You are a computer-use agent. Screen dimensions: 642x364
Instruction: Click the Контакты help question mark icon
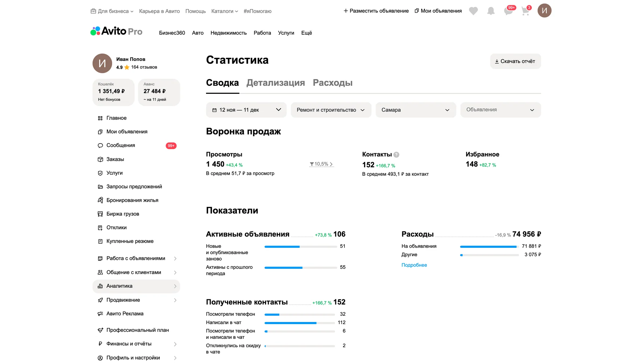(x=396, y=155)
